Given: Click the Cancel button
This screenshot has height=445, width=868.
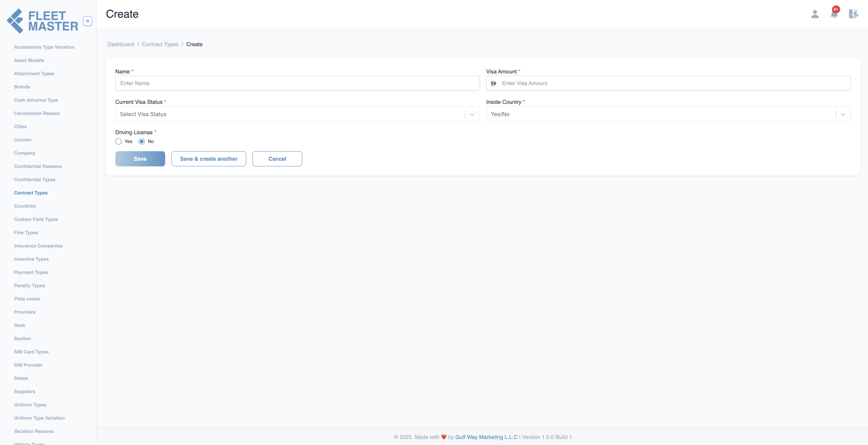Looking at the screenshot, I should 277,159.
